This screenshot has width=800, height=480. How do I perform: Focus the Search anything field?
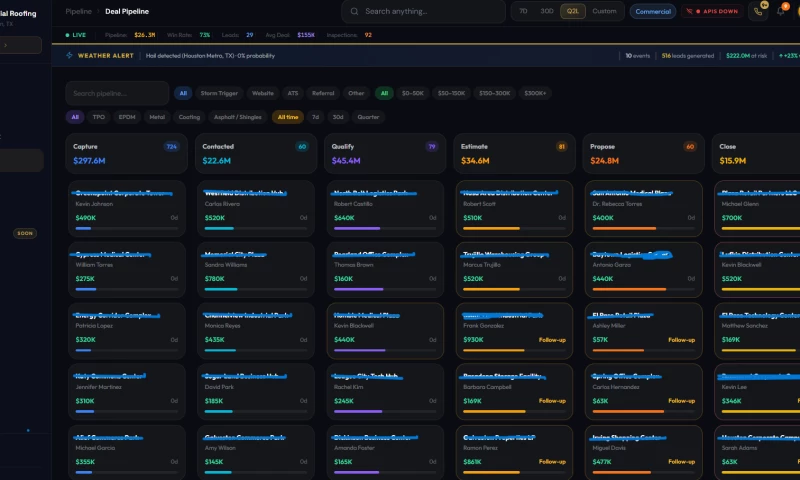[423, 11]
